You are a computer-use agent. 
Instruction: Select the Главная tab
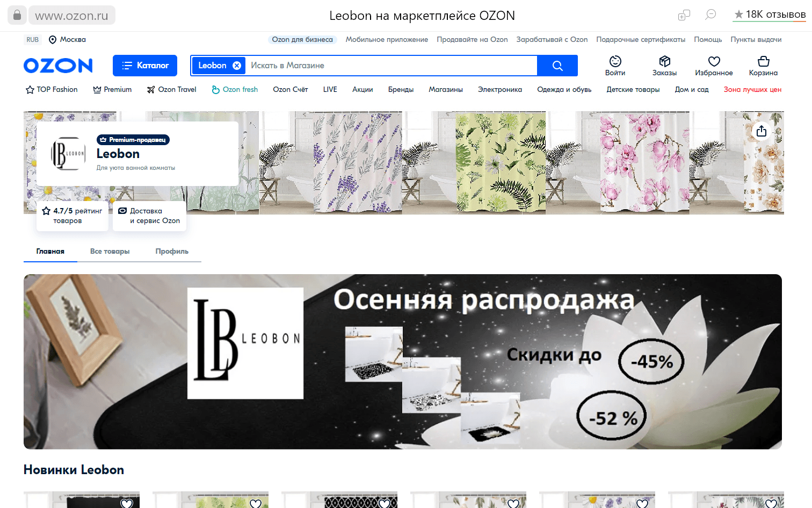pos(50,252)
